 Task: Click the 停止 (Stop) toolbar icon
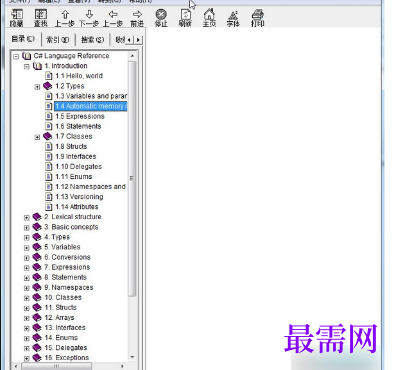[x=161, y=18]
